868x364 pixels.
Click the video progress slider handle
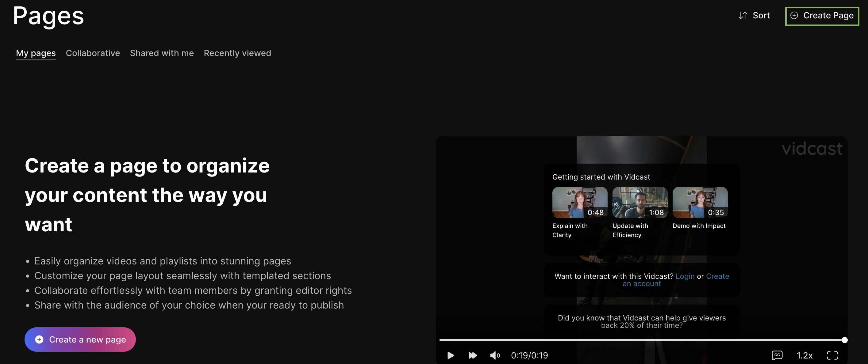click(844, 340)
